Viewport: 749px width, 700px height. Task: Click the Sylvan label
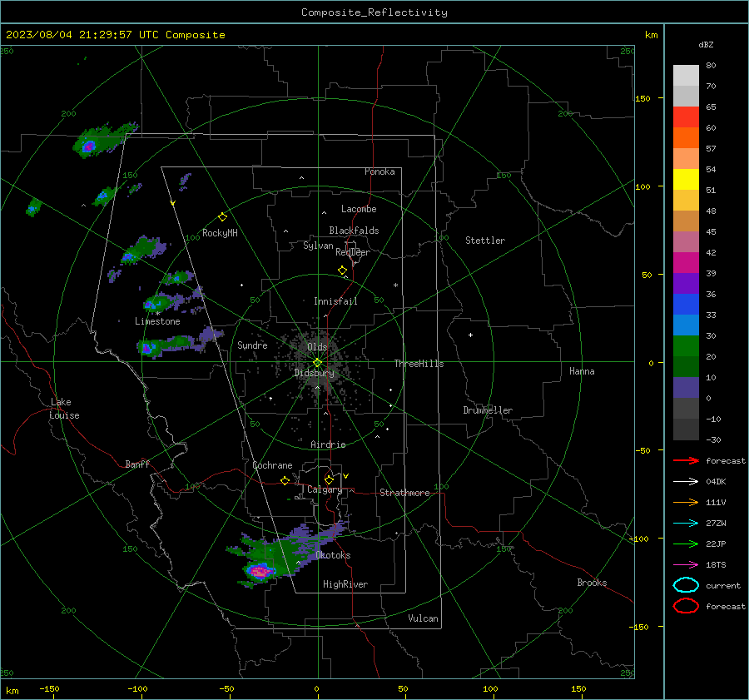[x=318, y=246]
